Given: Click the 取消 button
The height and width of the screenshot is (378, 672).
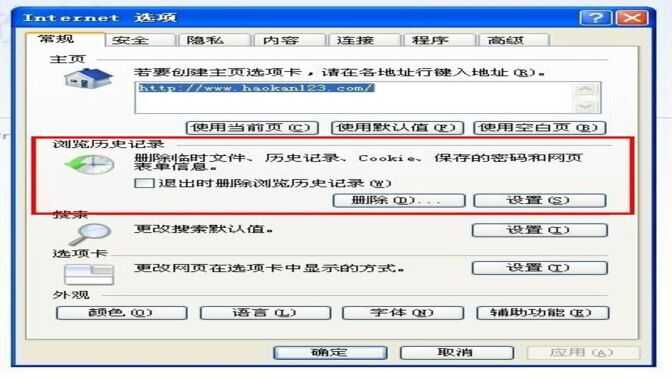Looking at the screenshot, I should click(x=456, y=353).
